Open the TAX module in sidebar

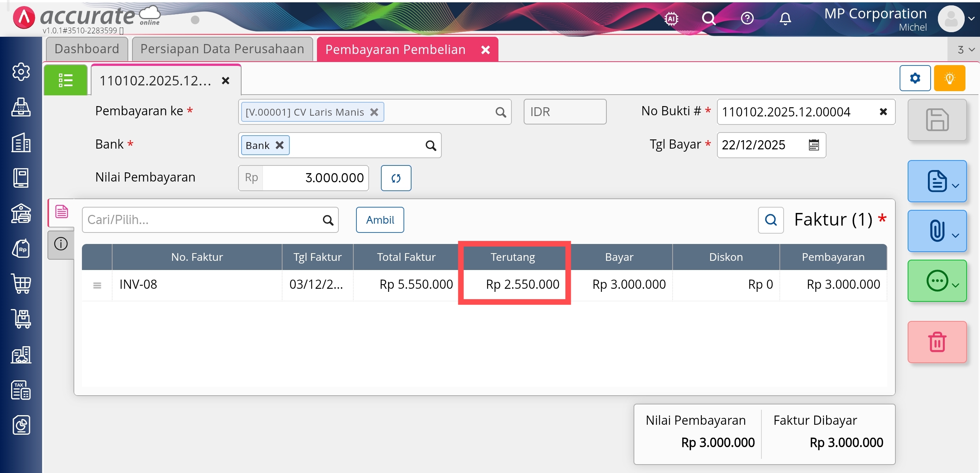coord(21,390)
